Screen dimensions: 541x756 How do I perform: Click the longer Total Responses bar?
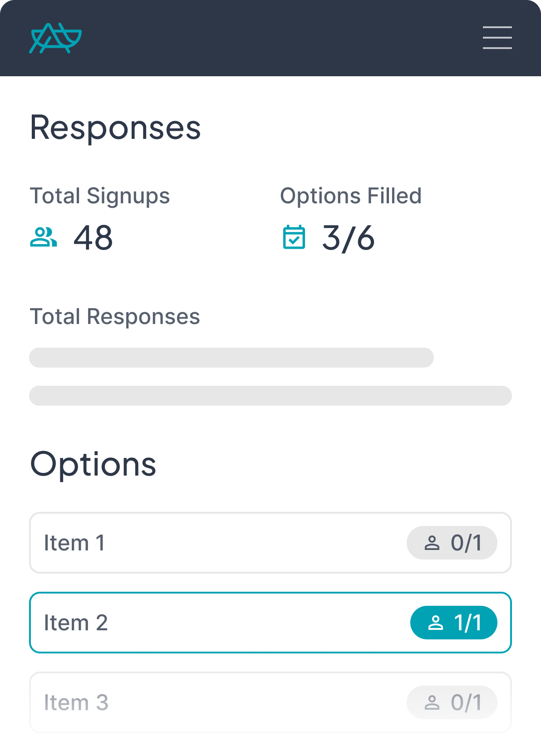[x=270, y=396]
